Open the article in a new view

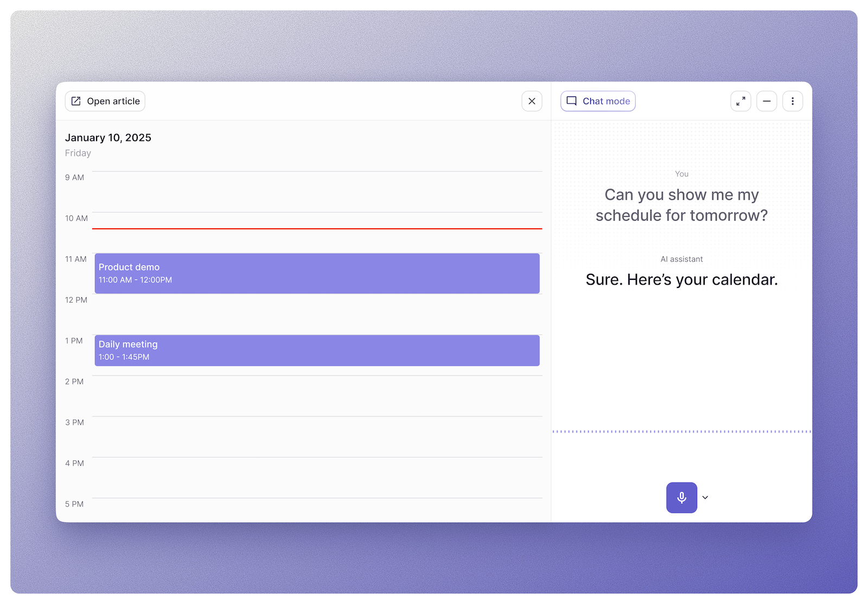click(105, 101)
